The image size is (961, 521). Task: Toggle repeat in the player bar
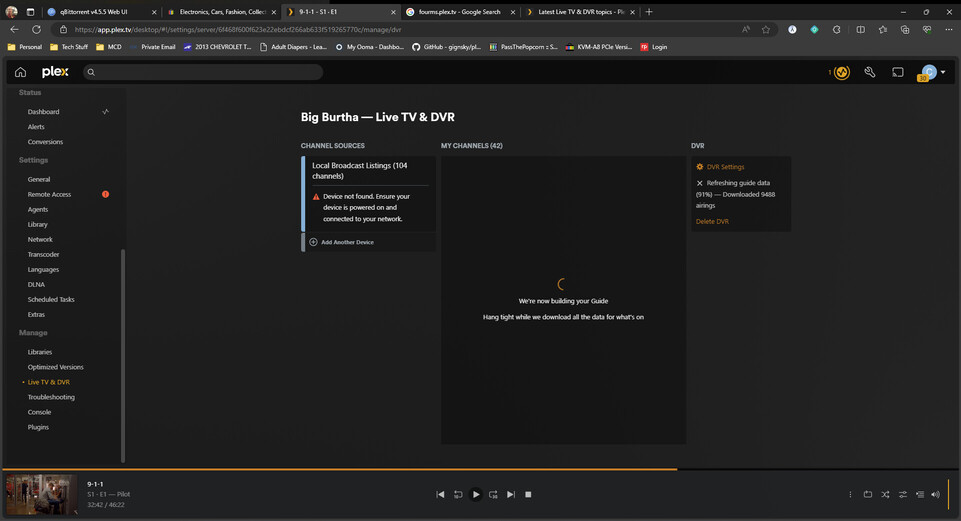tap(868, 495)
